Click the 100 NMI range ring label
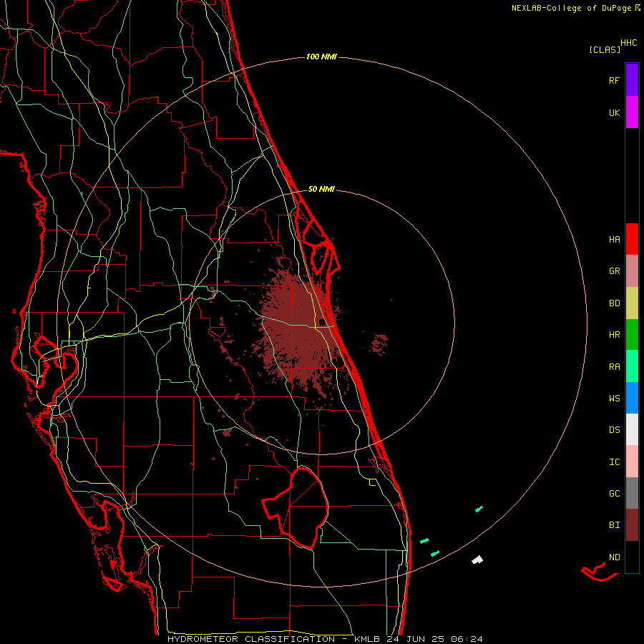 321,57
